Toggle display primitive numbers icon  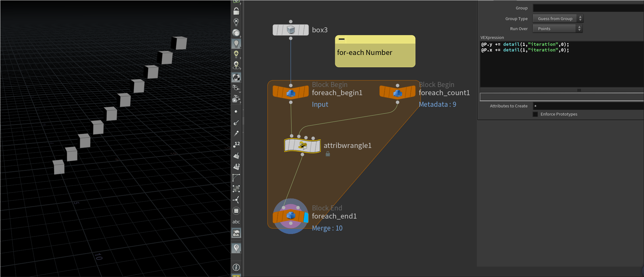point(236,166)
